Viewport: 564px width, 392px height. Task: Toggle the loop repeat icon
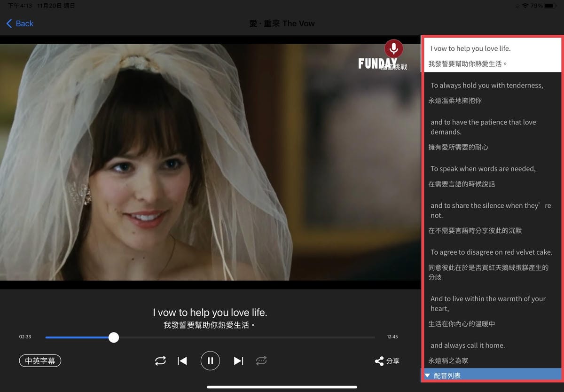[160, 361]
